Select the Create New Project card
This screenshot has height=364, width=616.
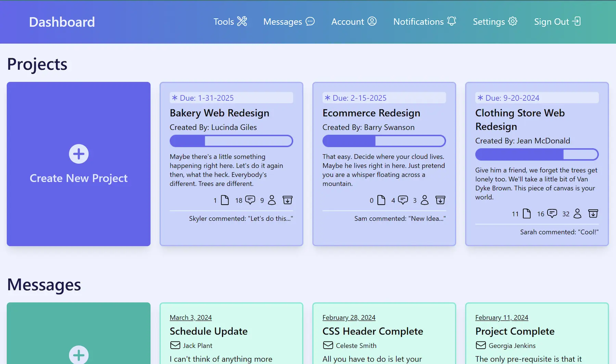(x=78, y=164)
